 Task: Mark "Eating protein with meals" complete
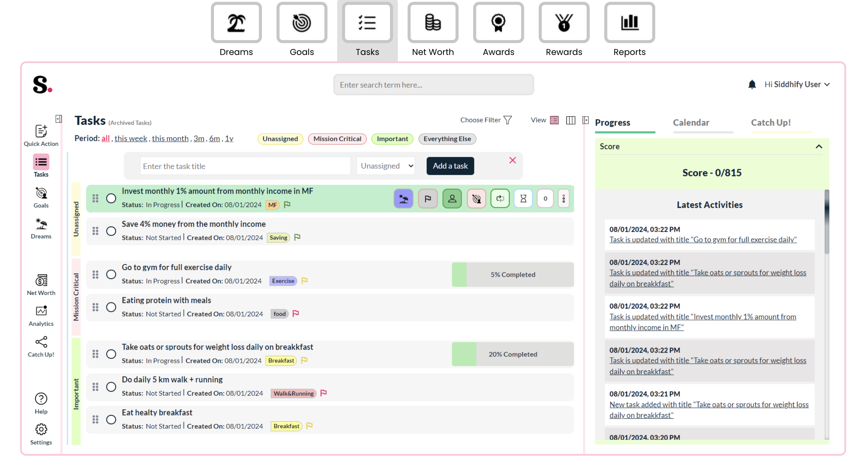(x=111, y=307)
